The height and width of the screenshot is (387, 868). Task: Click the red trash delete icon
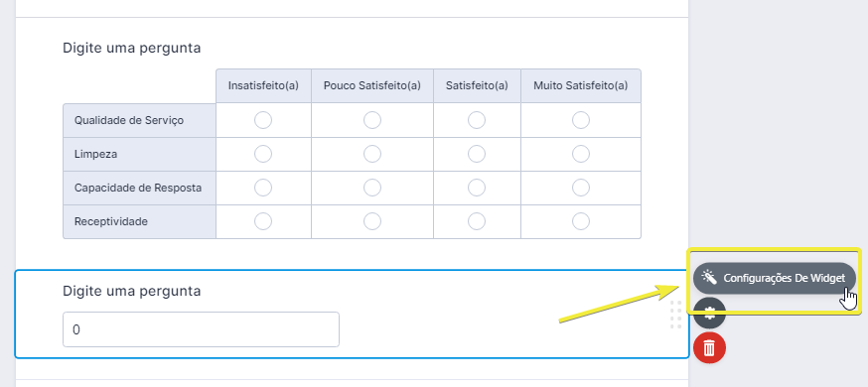(709, 347)
